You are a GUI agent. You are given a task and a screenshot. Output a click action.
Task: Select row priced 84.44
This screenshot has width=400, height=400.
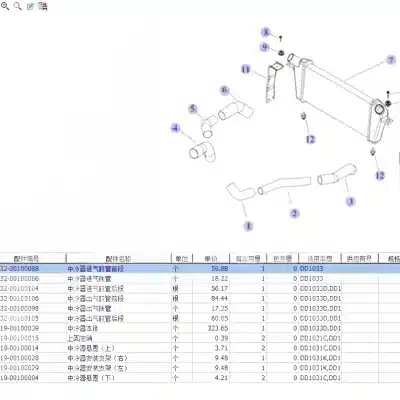[200, 298]
